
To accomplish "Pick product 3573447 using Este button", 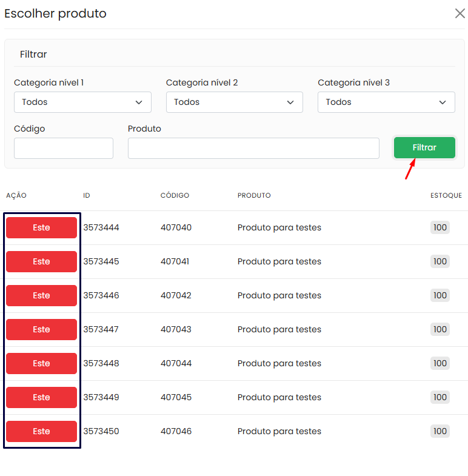I will (x=41, y=330).
